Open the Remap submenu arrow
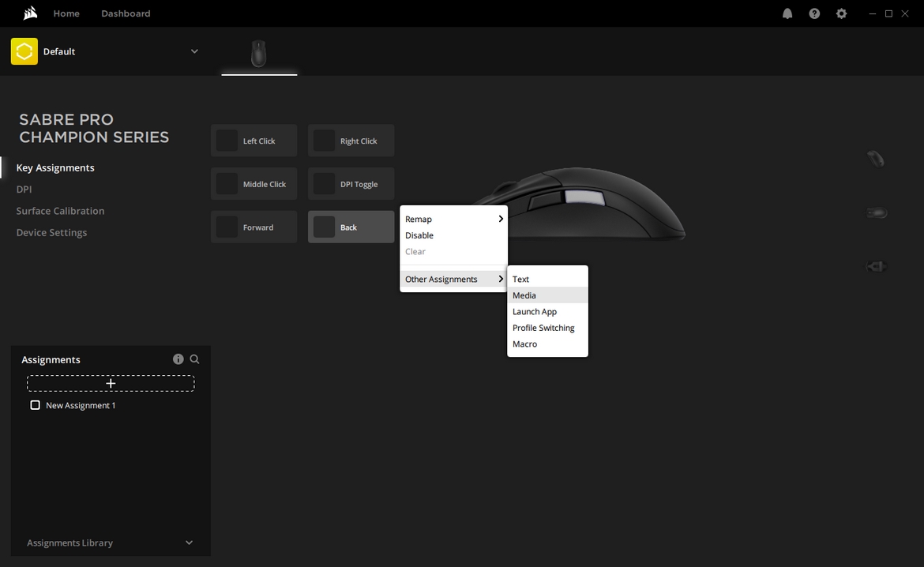Image resolution: width=924 pixels, height=567 pixels. (501, 219)
